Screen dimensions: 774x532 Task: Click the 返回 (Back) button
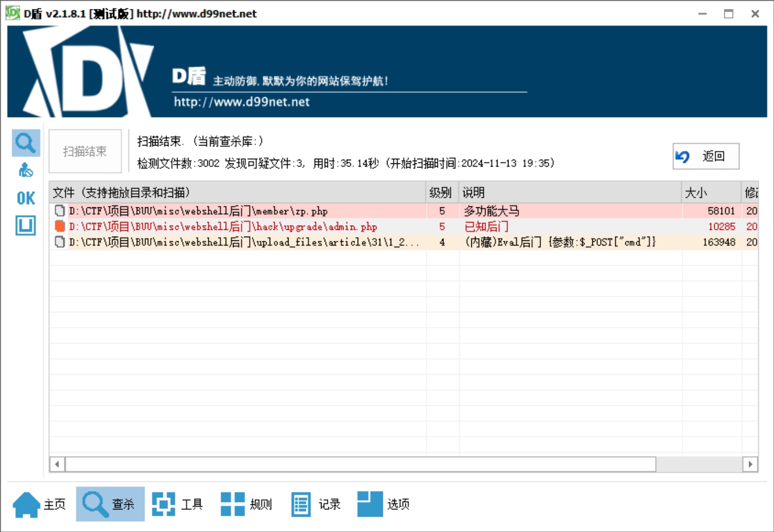[x=705, y=156]
